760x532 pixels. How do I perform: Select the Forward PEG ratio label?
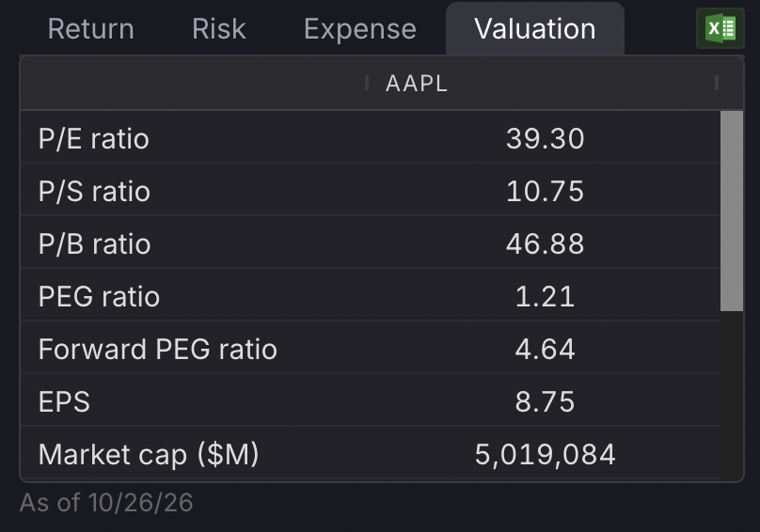tap(157, 350)
